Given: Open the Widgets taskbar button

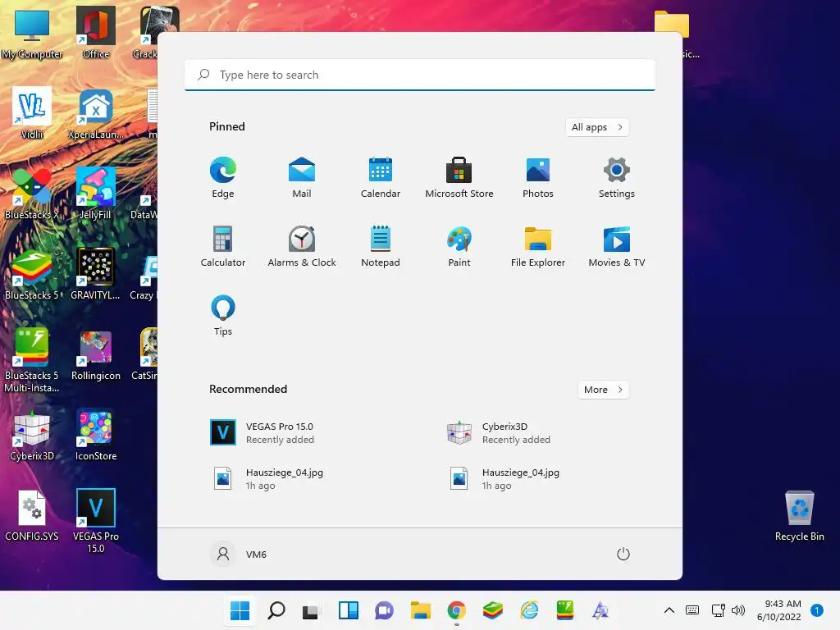Looking at the screenshot, I should click(x=348, y=610).
